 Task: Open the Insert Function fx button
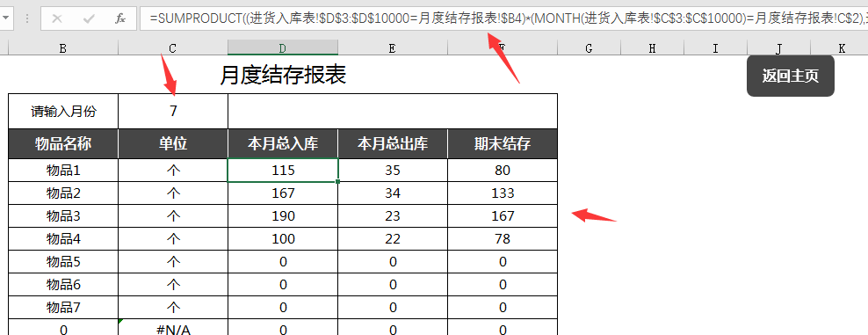coord(120,18)
